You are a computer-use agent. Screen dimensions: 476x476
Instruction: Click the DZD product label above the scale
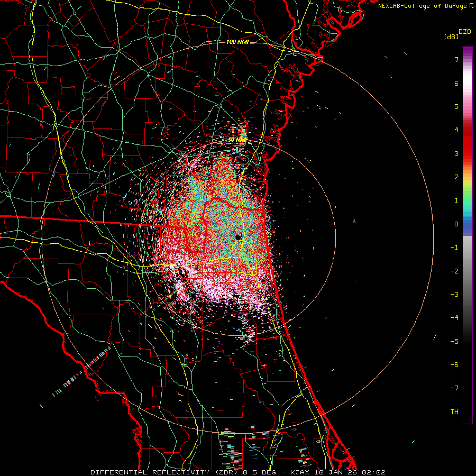(465, 32)
